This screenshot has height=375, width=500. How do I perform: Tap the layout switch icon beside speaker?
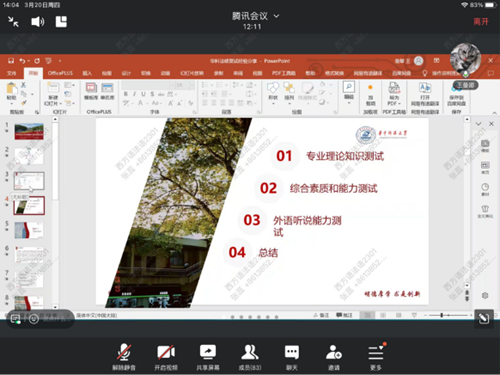pyautogui.click(x=61, y=22)
